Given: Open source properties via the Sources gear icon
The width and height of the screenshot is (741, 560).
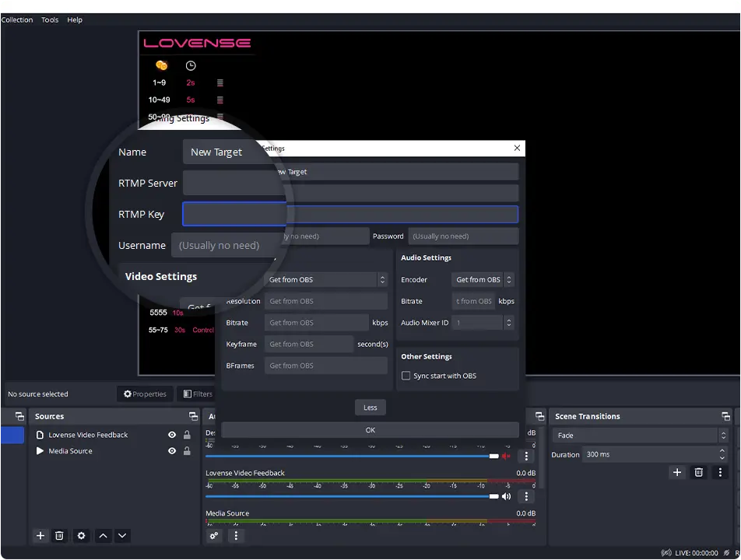Looking at the screenshot, I should 81,535.
